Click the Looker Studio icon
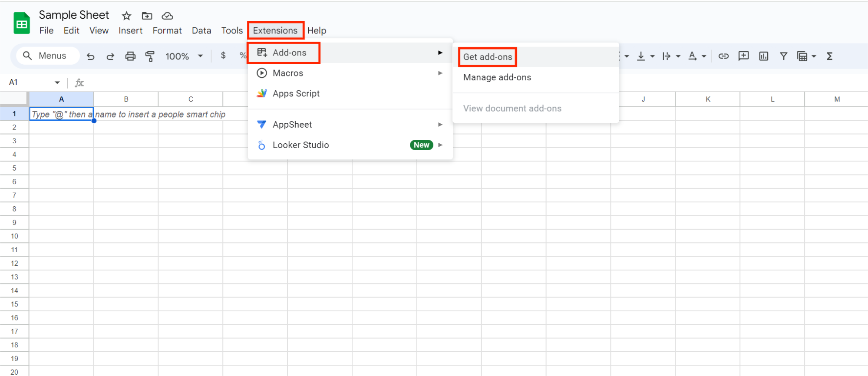The image size is (868, 376). [262, 145]
